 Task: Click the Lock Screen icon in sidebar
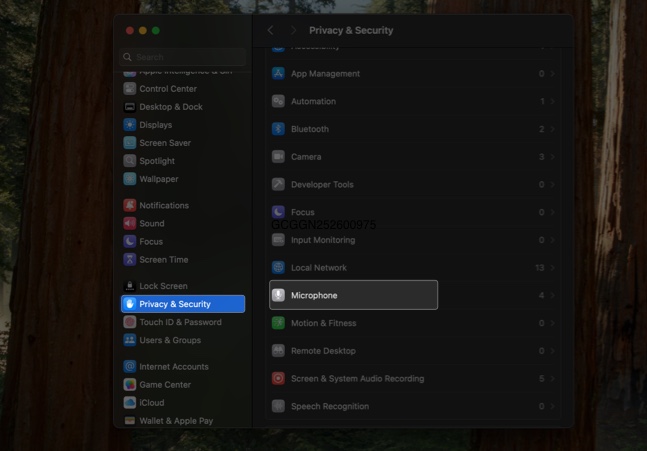tap(130, 286)
